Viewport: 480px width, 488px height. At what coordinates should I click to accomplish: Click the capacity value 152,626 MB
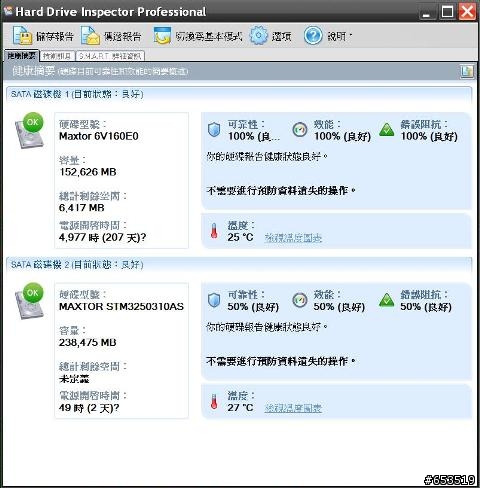tap(88, 172)
